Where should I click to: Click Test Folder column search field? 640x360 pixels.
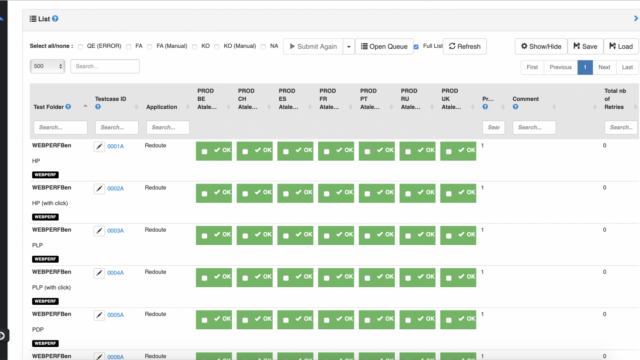60,127
